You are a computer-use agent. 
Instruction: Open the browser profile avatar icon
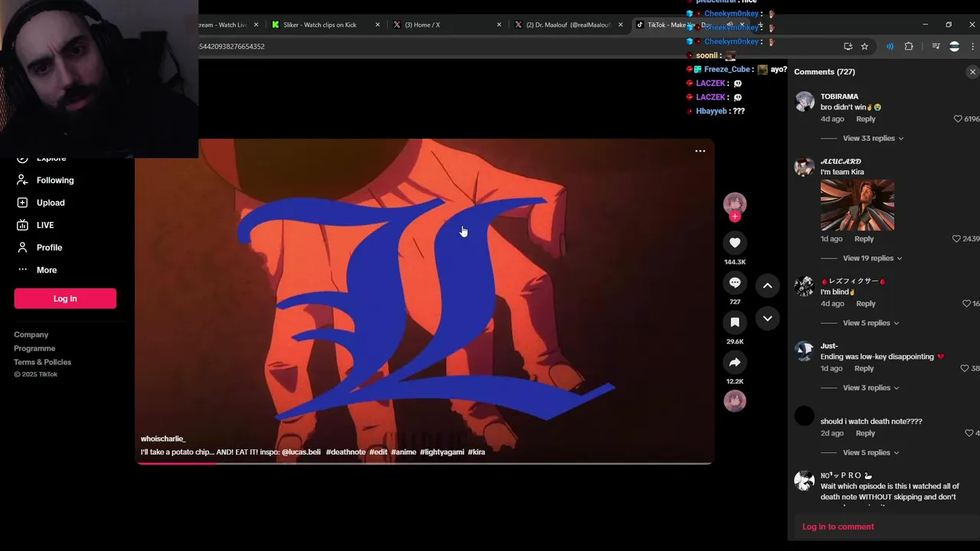pos(954,46)
